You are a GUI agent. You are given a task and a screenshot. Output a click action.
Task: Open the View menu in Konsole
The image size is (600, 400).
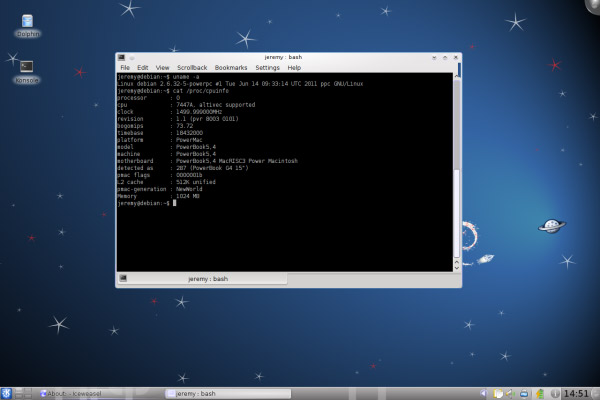click(162, 68)
